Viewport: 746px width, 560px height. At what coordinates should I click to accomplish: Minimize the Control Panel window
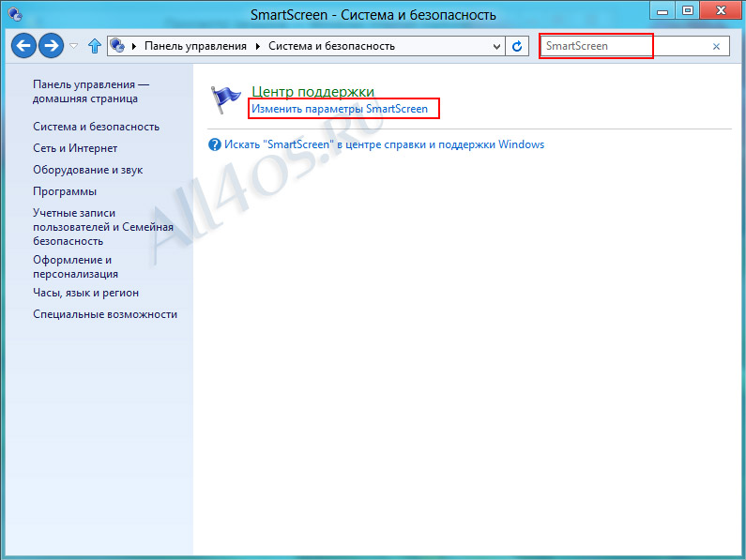tap(662, 11)
